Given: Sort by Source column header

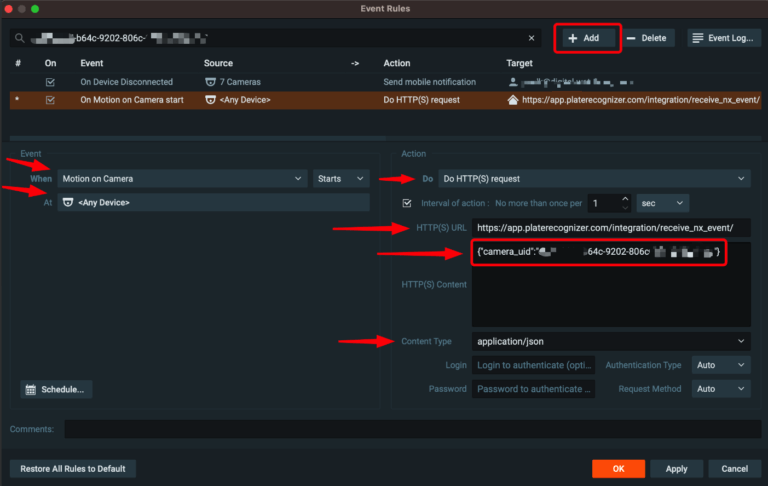Looking at the screenshot, I should coord(218,63).
